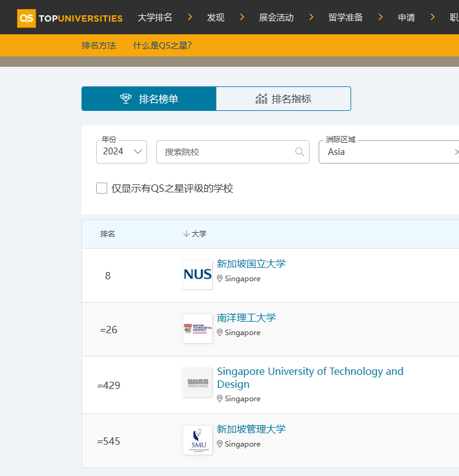This screenshot has height=476, width=459.
Task: Click the search magnifier icon in 搜索院校
Action: 300,151
